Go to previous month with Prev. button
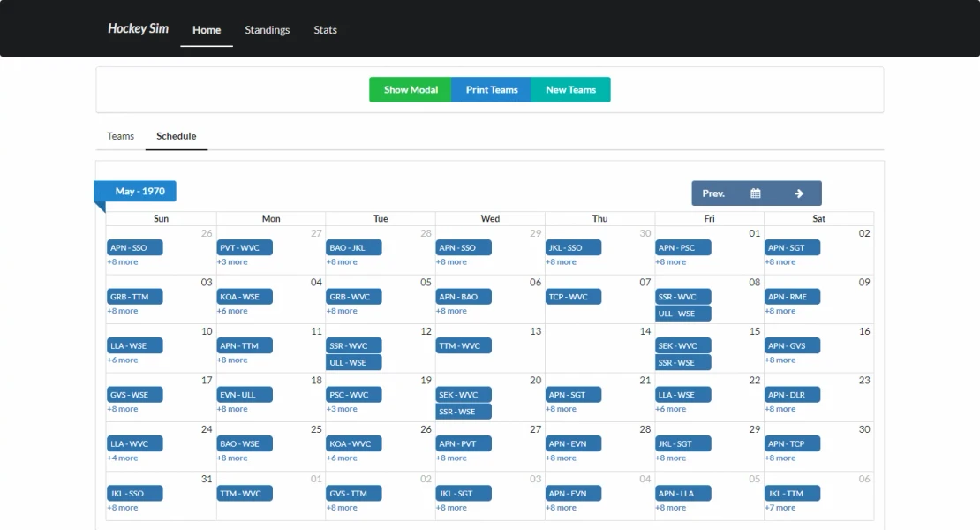The image size is (980, 530). (713, 193)
